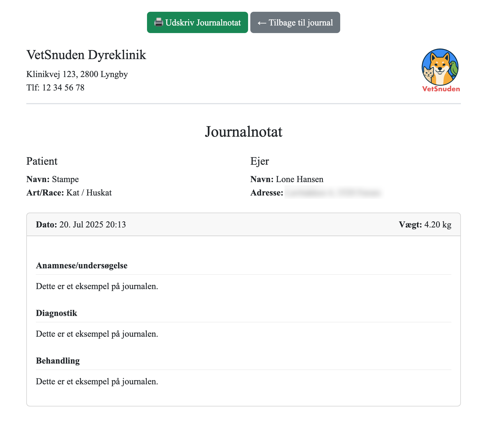Click the Behandling section heading
This screenshot has width=504, height=428.
57,361
